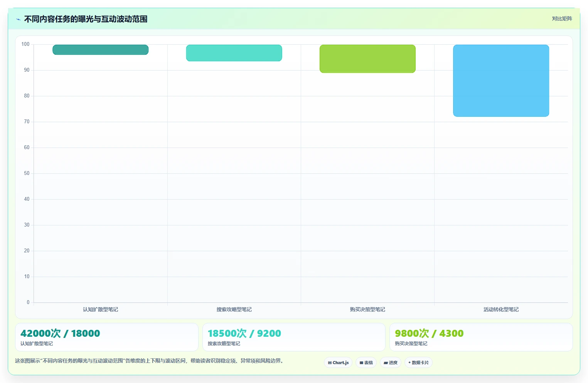The image size is (588, 383).
Task: Click the 购买决策型笔记 green floating bar
Action: (367, 59)
